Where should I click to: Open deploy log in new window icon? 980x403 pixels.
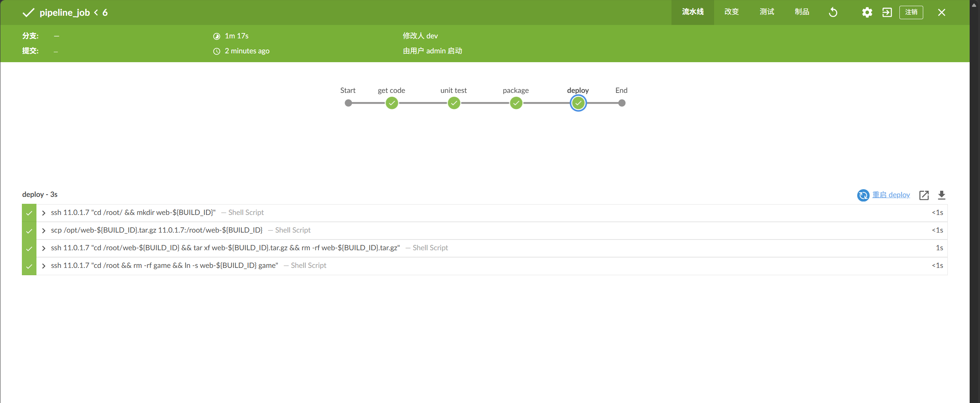[x=924, y=195]
